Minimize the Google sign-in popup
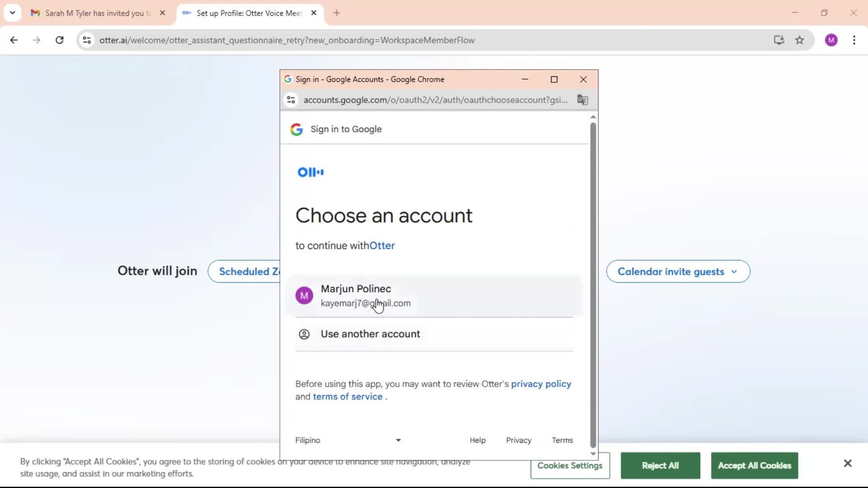Viewport: 868px width, 488px height. pos(525,79)
